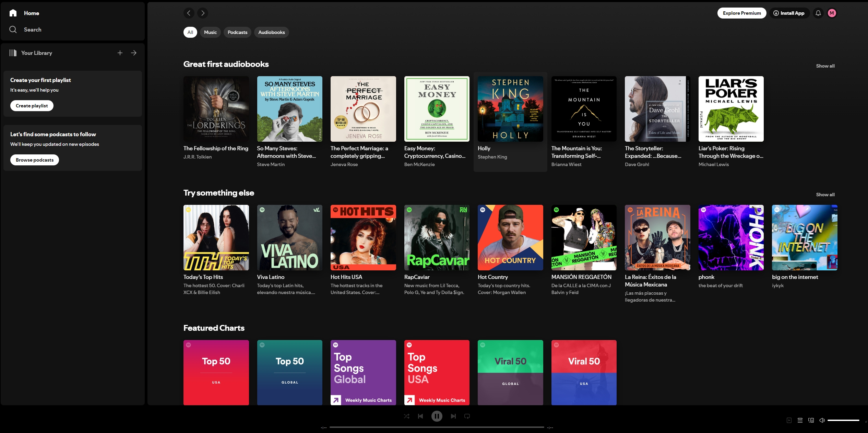This screenshot has width=868, height=433.
Task: Pause playback with the center button
Action: [437, 416]
